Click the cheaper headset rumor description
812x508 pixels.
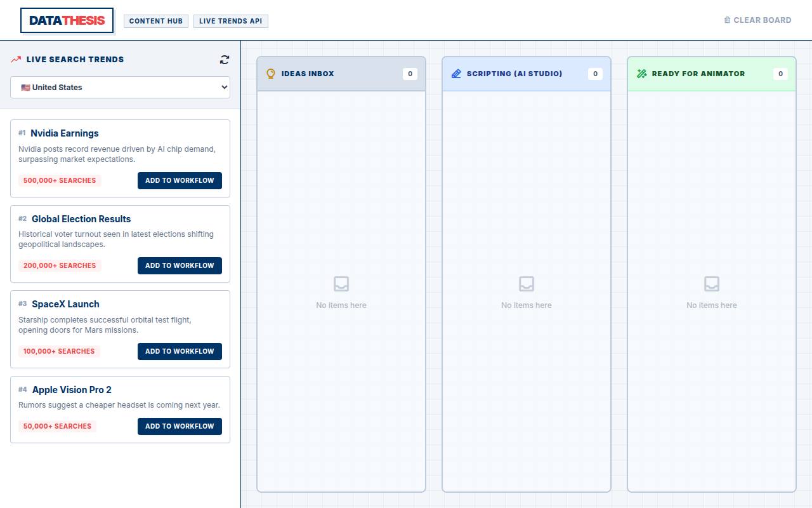[119, 405]
